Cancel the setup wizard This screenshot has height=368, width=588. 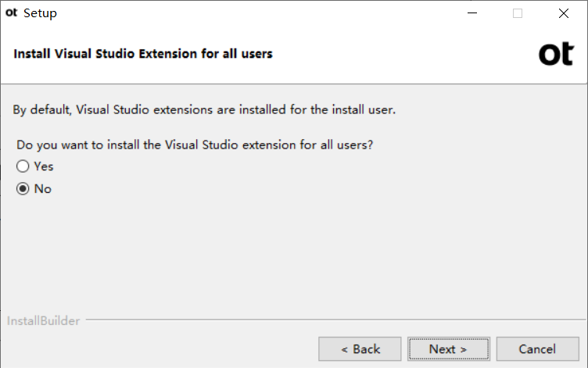(537, 349)
